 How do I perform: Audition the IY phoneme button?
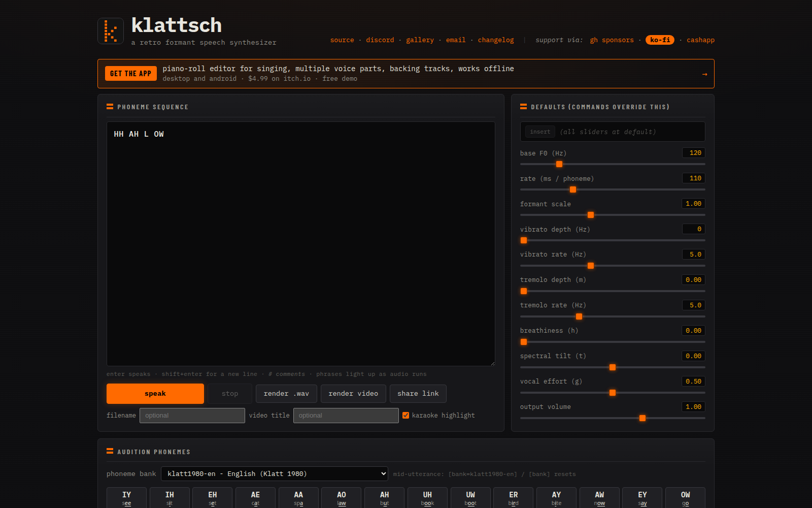point(126,498)
